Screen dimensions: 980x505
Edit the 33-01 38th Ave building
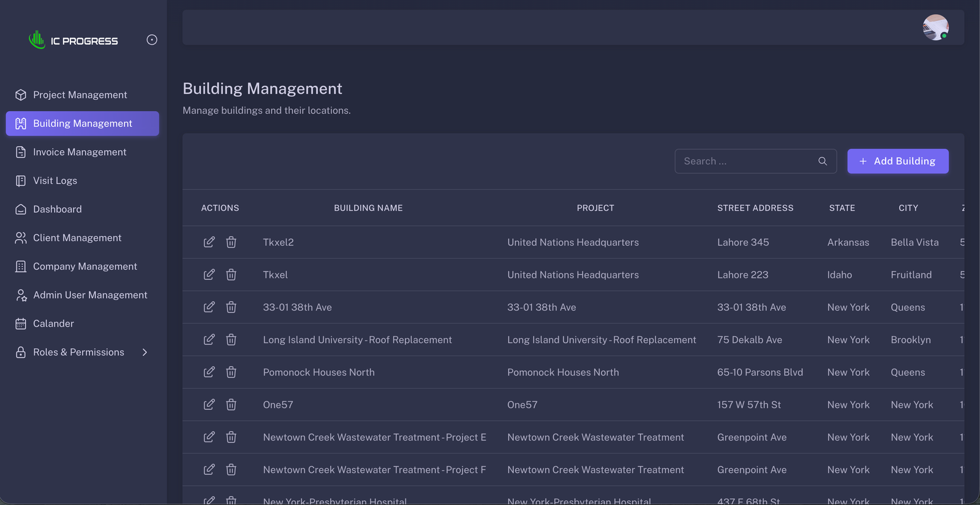click(209, 307)
